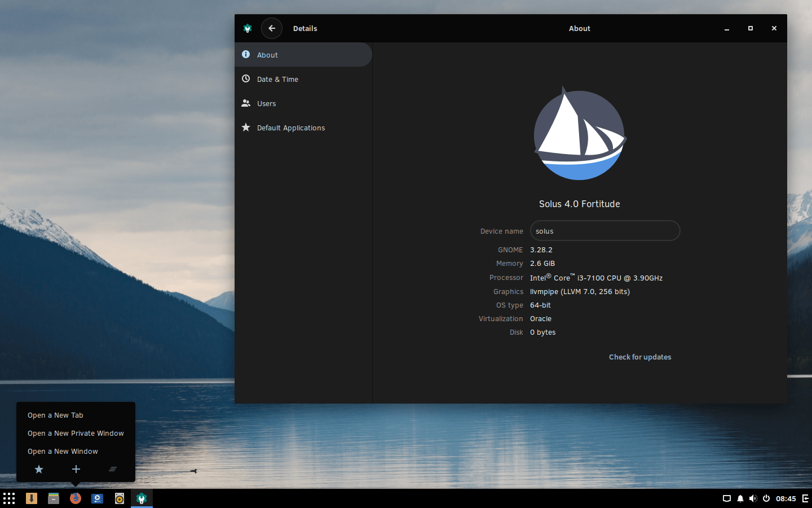The width and height of the screenshot is (812, 508).
Task: Go back using the Details arrow button
Action: tap(272, 28)
